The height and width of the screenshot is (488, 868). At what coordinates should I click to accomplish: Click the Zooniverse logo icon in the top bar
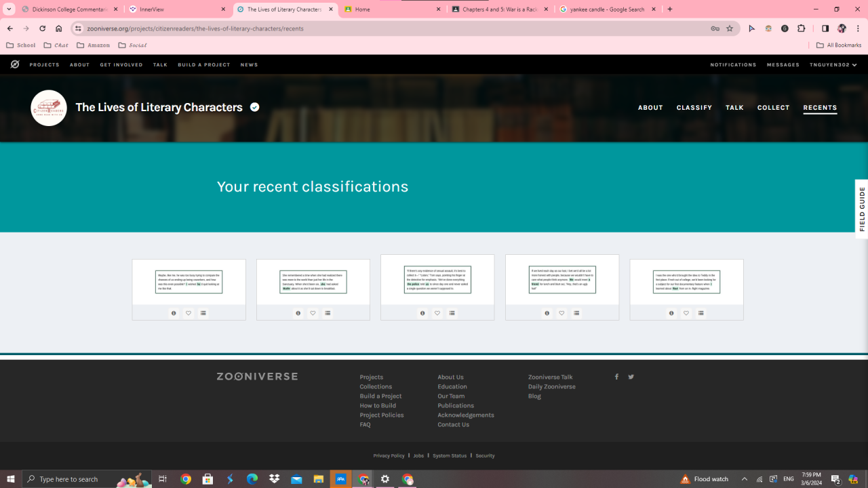click(x=15, y=64)
